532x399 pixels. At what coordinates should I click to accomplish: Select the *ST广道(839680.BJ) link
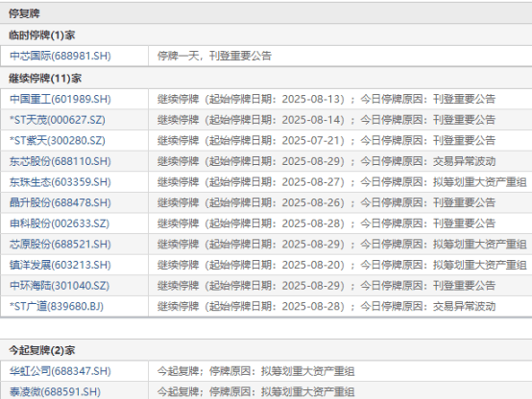[57, 306]
